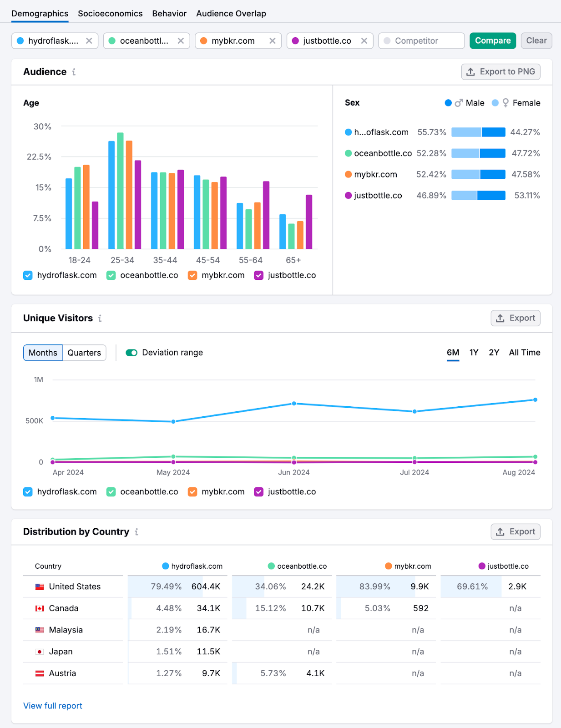Switch Unique Visitors view to Quarters
Image resolution: width=561 pixels, height=728 pixels.
pyautogui.click(x=84, y=353)
